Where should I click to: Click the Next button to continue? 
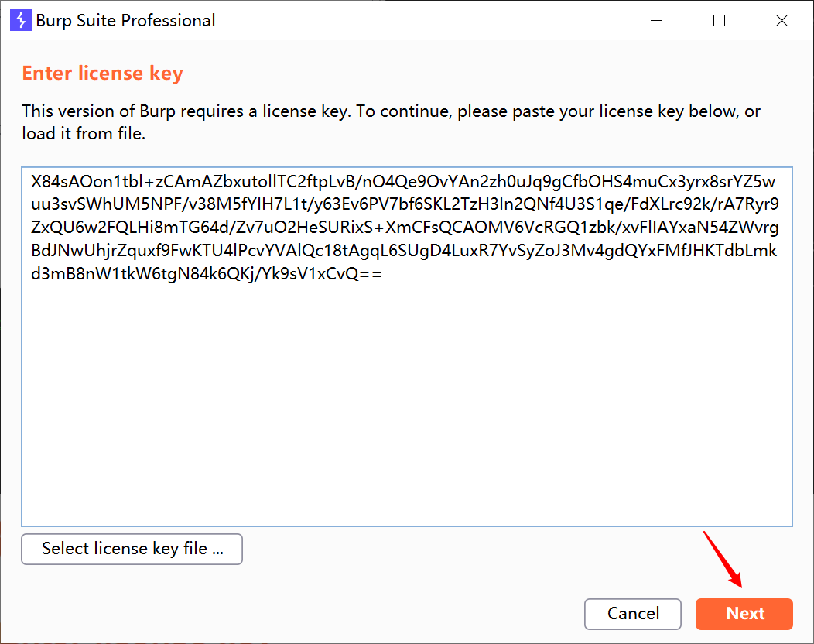click(744, 614)
